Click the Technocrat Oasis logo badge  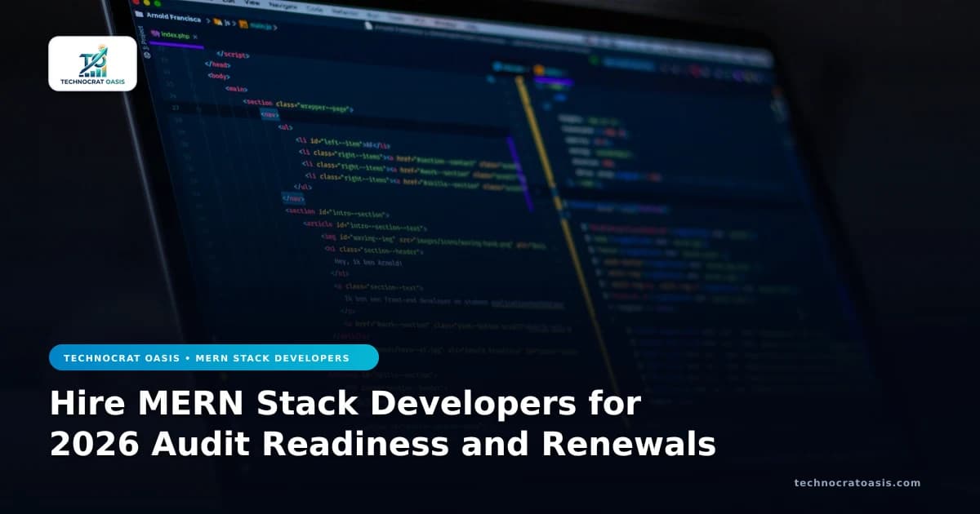[92, 64]
